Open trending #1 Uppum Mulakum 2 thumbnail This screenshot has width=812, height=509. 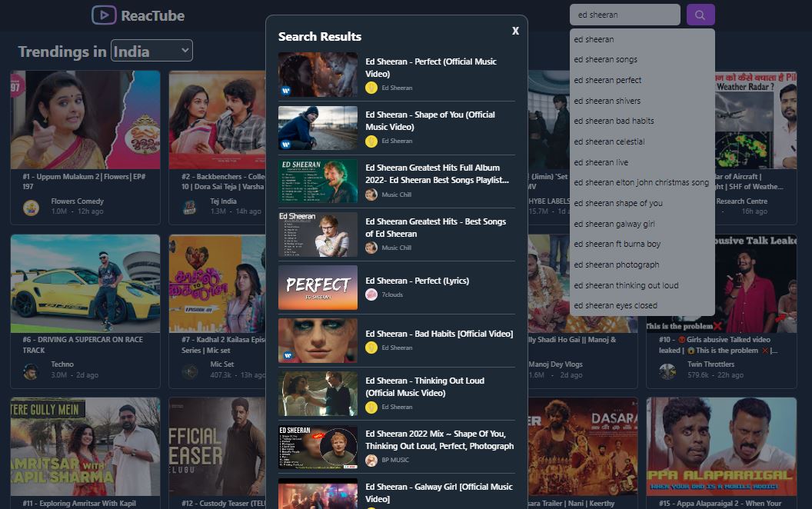tap(85, 120)
